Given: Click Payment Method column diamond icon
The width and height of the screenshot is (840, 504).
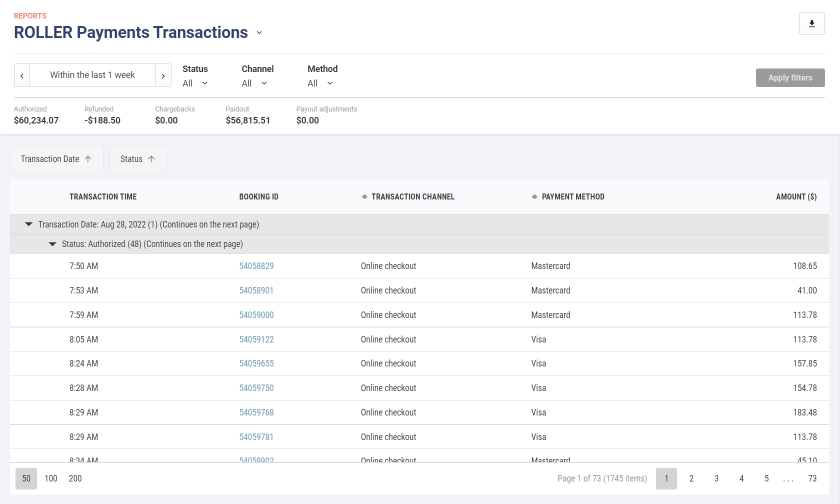Looking at the screenshot, I should pyautogui.click(x=534, y=197).
